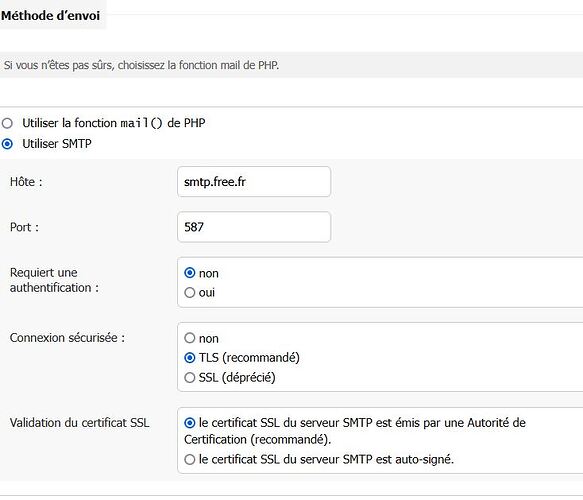This screenshot has width=583, height=500.
Task: Click the Hôte field containing smtp.free.fr
Action: point(254,182)
